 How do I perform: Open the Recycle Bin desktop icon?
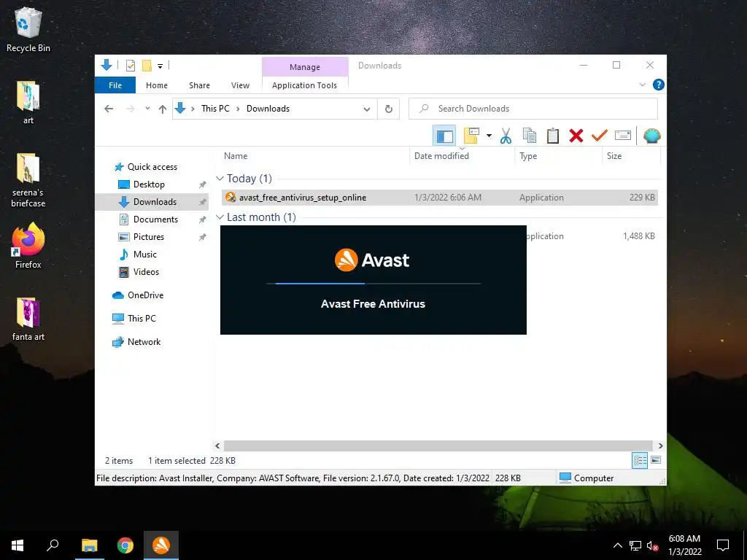click(28, 29)
